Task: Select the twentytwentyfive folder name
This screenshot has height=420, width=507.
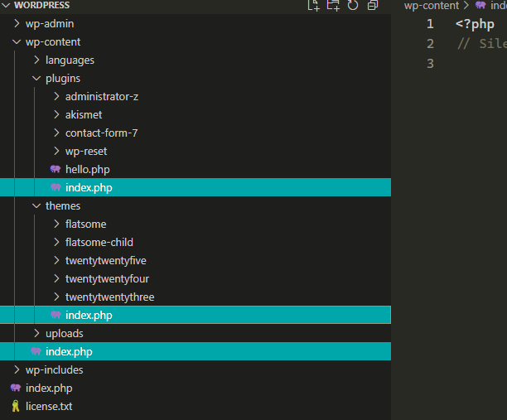Action: [x=106, y=261]
